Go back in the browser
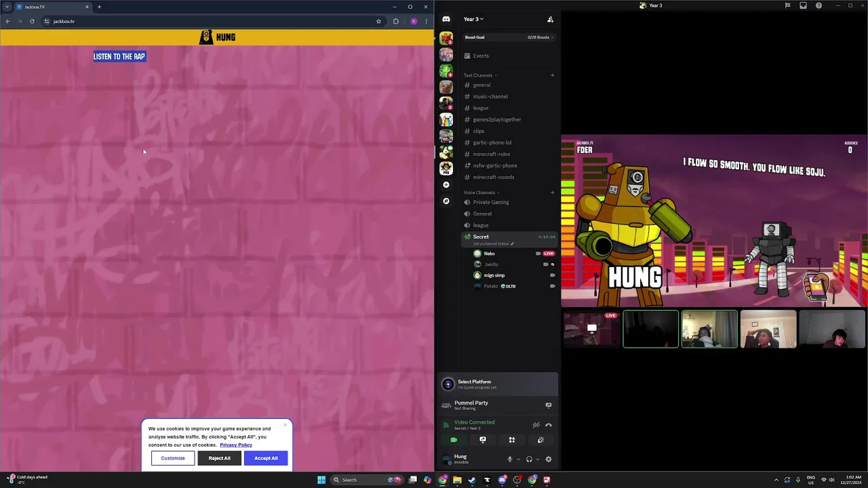The height and width of the screenshot is (488, 868). (7, 21)
